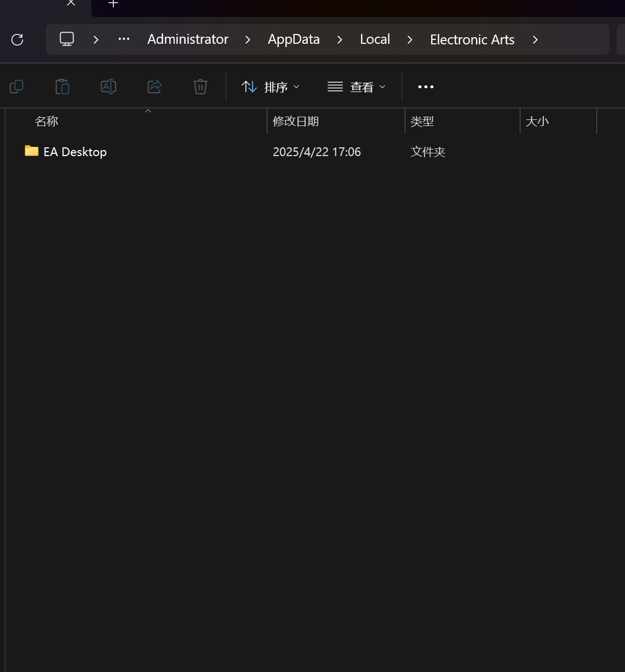Navigate to Local breadcrumb folder
The width and height of the screenshot is (625, 672).
[375, 39]
